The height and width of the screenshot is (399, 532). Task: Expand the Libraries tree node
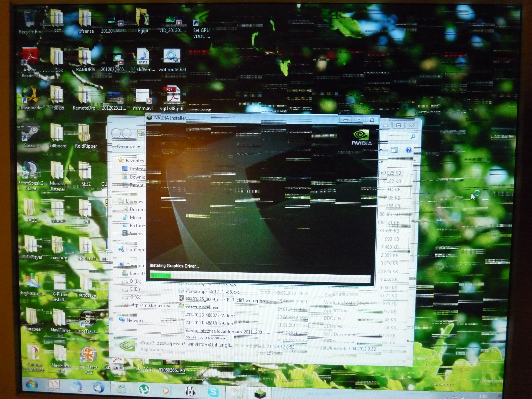coord(134,202)
